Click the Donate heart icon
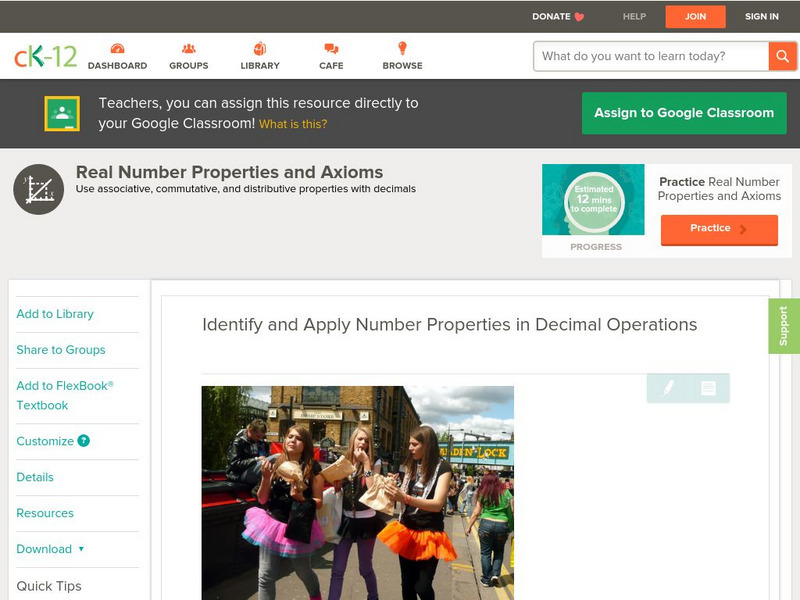This screenshot has height=600, width=800. pos(579,17)
